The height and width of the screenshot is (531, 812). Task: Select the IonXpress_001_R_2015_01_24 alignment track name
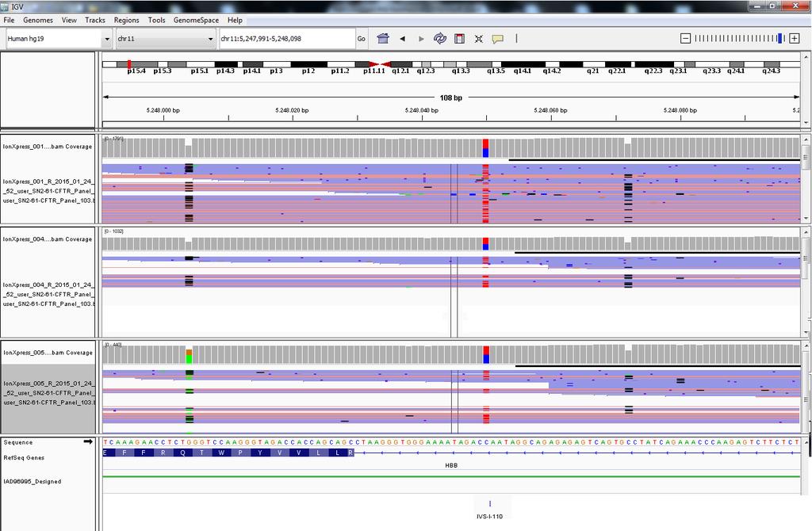tap(48, 191)
